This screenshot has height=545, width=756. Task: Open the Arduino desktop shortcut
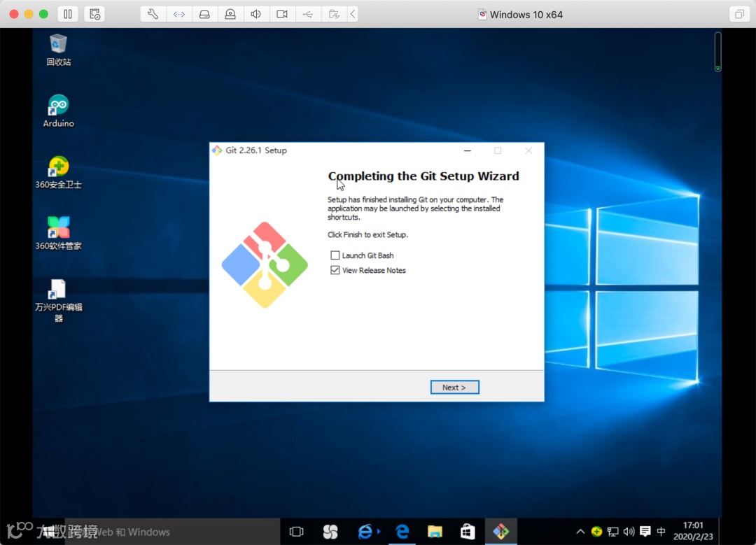tap(58, 111)
